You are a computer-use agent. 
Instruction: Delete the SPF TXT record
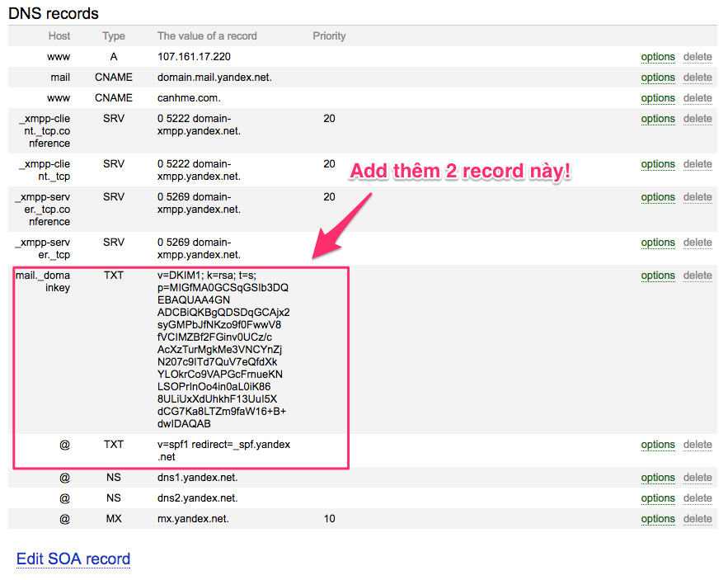tap(697, 445)
